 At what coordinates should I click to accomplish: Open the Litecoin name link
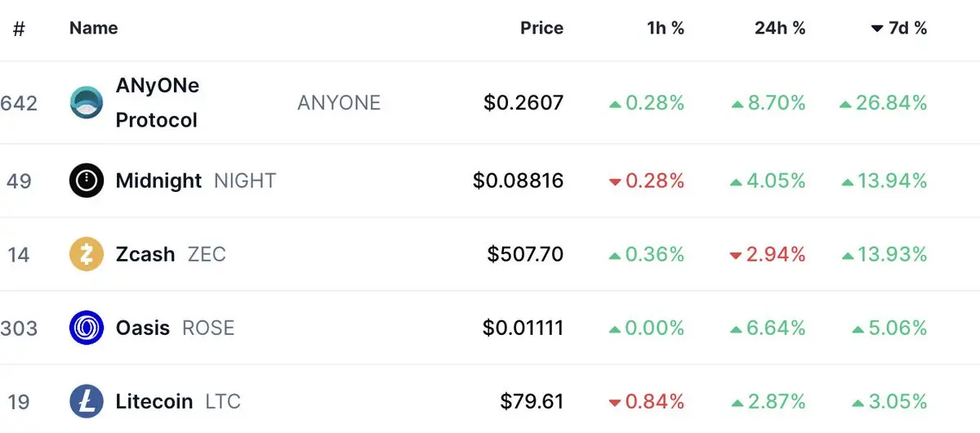point(154,401)
